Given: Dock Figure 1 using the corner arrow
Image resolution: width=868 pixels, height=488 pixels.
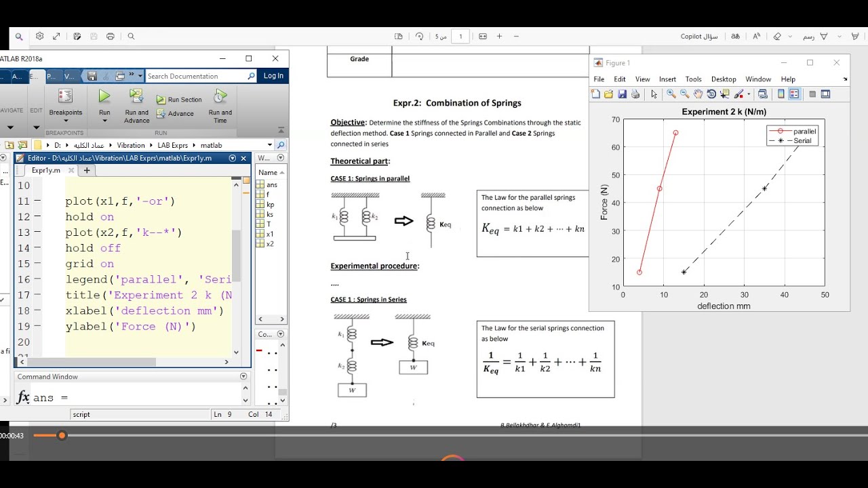Looking at the screenshot, I should [845, 79].
